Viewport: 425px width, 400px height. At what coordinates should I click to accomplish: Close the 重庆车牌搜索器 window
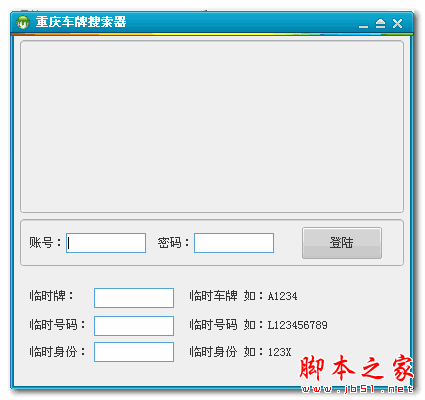click(397, 23)
